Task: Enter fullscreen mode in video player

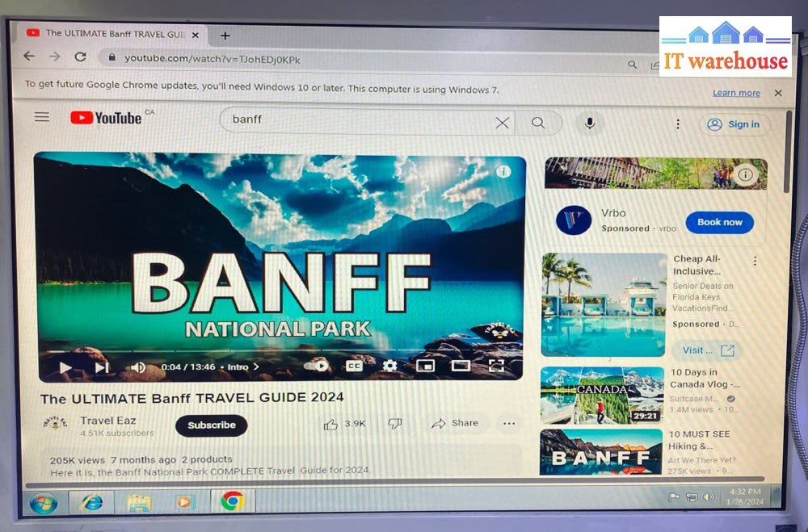Action: [x=496, y=366]
